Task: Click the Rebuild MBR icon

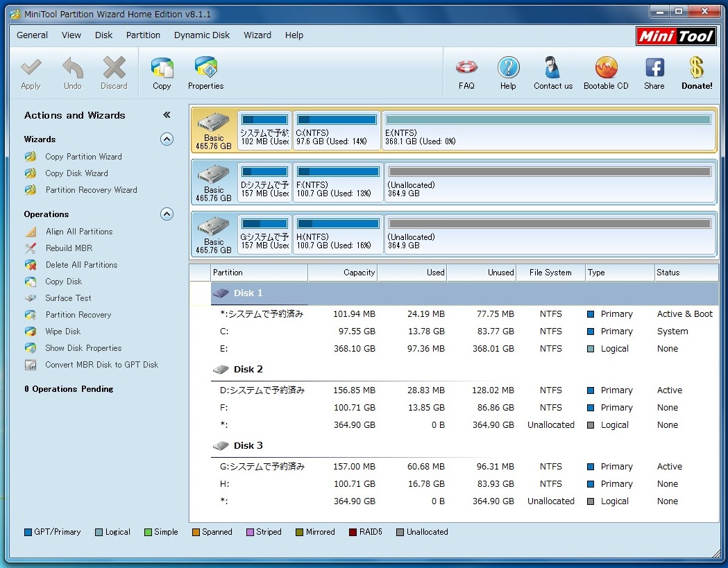Action: [x=31, y=248]
